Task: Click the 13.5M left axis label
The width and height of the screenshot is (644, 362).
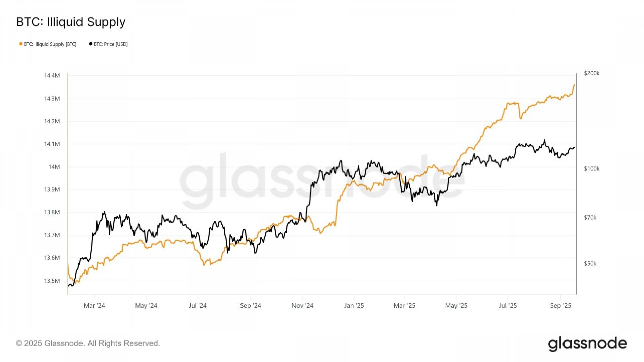Action: [52, 281]
